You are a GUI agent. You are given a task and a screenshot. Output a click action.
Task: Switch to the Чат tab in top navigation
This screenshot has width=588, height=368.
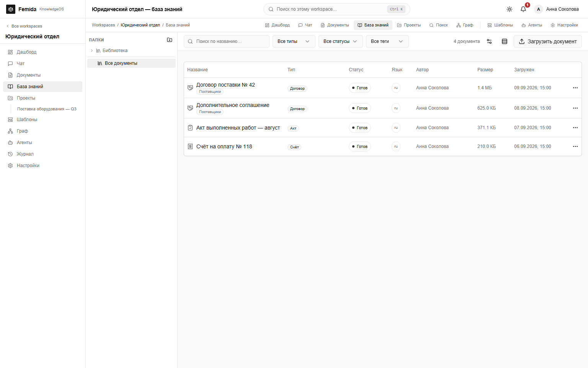pos(305,25)
